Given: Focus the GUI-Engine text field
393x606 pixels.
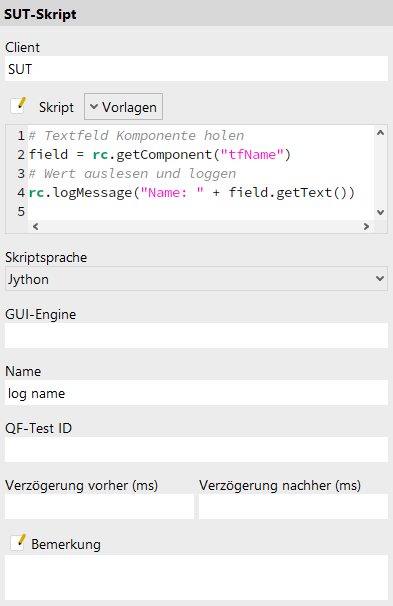Looking at the screenshot, I should coord(196,335).
